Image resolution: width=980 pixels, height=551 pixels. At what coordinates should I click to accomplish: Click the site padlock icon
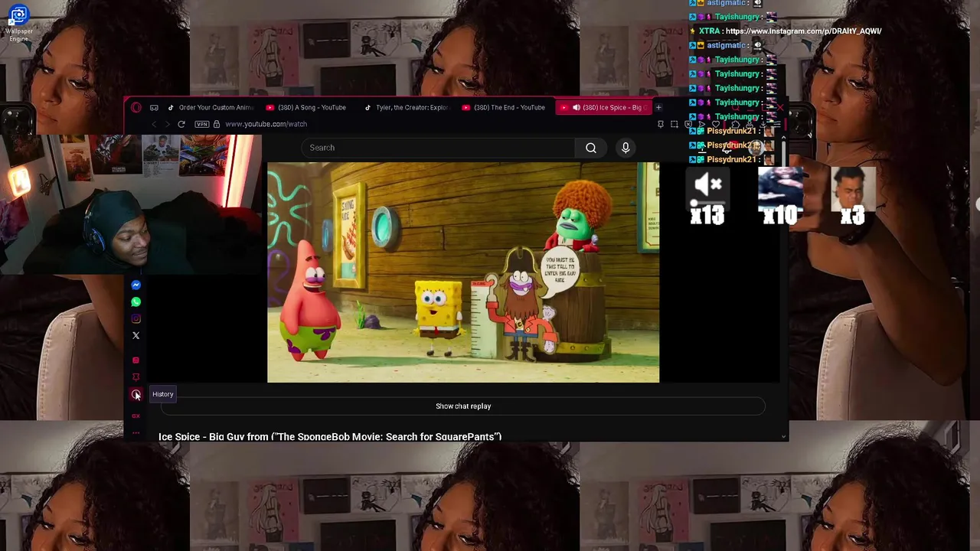pos(217,124)
